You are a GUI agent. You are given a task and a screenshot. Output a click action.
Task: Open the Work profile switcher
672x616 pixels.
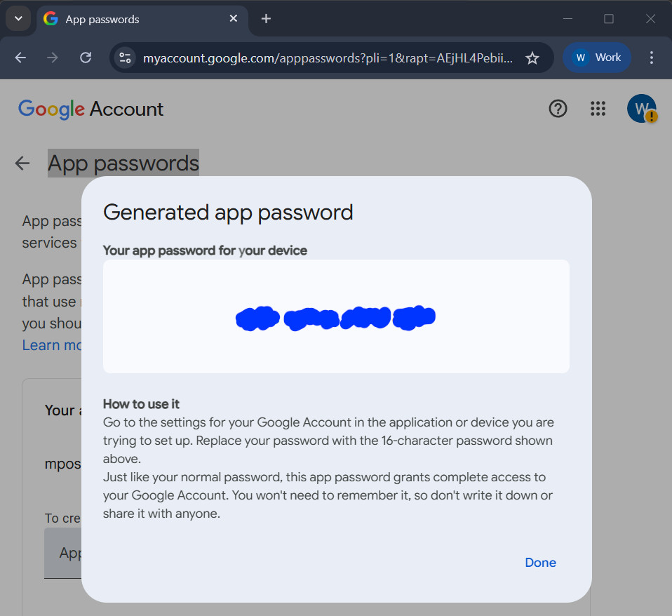tap(597, 58)
